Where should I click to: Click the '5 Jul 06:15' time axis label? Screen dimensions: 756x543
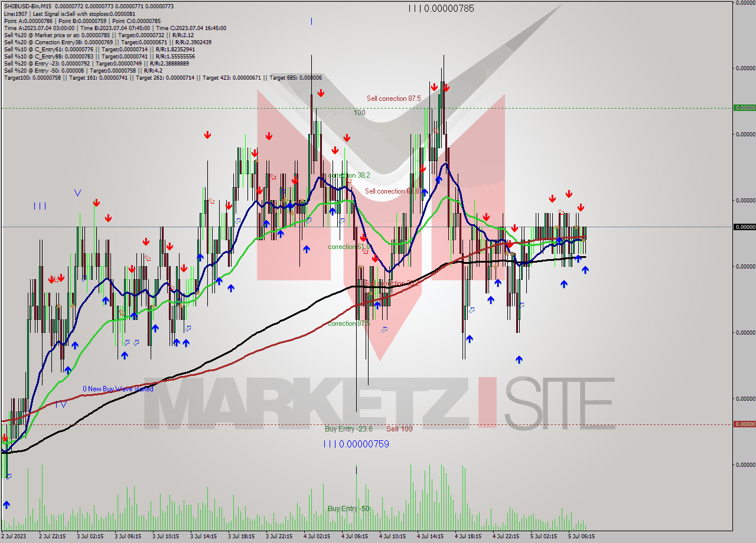click(x=582, y=537)
